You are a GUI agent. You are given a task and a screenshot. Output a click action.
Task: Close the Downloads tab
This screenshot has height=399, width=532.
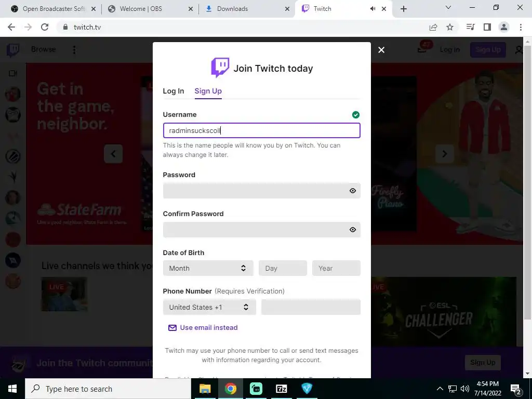[x=287, y=9]
